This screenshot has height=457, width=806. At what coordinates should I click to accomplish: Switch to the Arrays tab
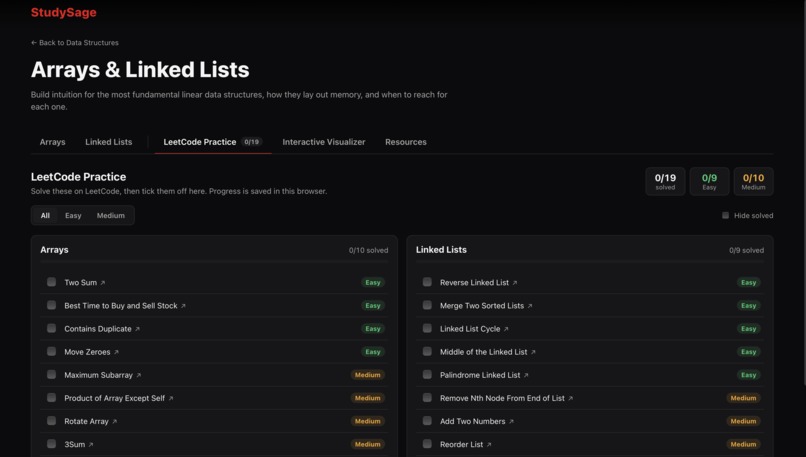pyautogui.click(x=52, y=142)
